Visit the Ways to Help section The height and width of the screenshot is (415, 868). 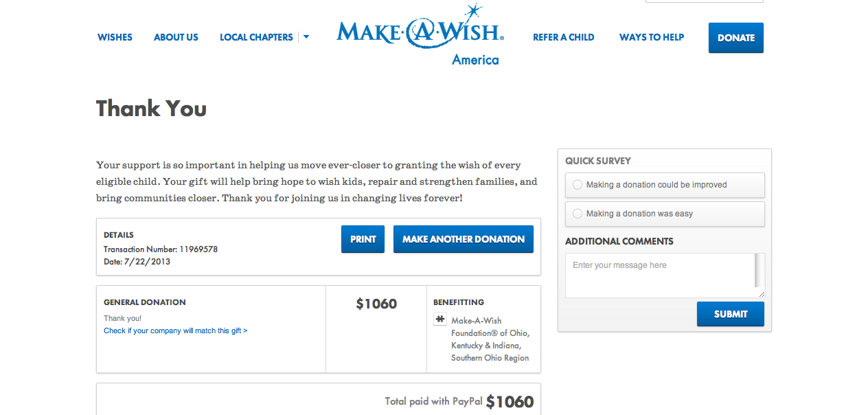tap(652, 37)
